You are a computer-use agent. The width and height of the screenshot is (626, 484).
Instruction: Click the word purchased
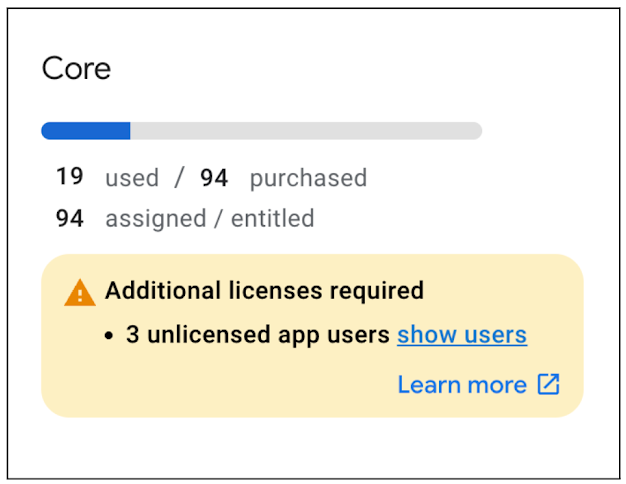tap(308, 178)
